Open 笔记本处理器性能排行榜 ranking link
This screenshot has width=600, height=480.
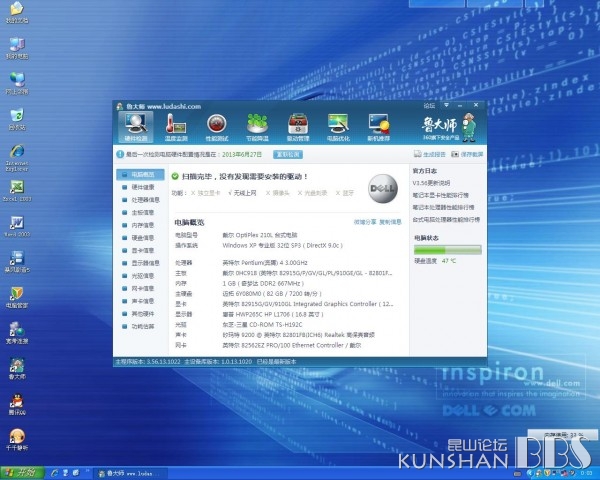pos(443,207)
